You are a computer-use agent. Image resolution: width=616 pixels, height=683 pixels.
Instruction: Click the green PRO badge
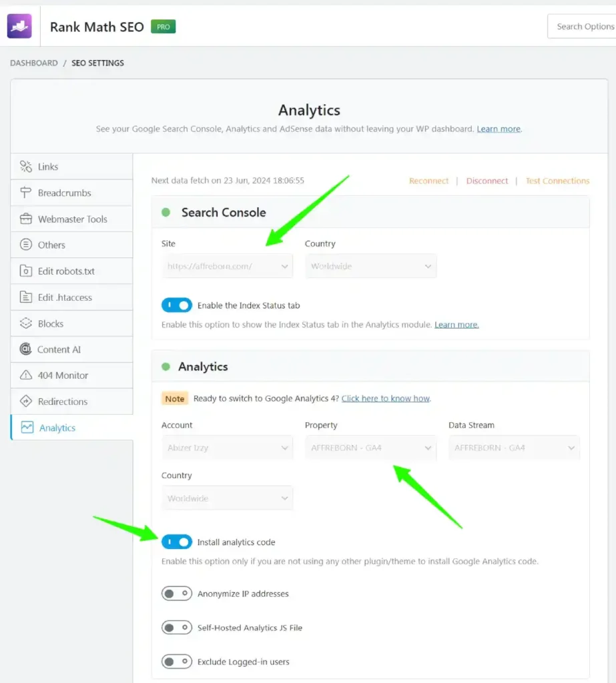coord(163,27)
